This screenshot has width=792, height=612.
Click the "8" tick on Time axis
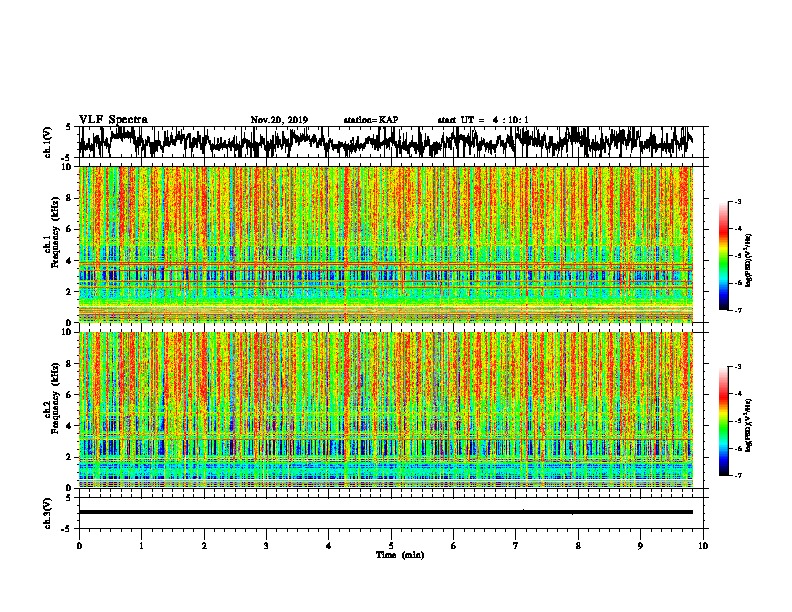point(578,546)
